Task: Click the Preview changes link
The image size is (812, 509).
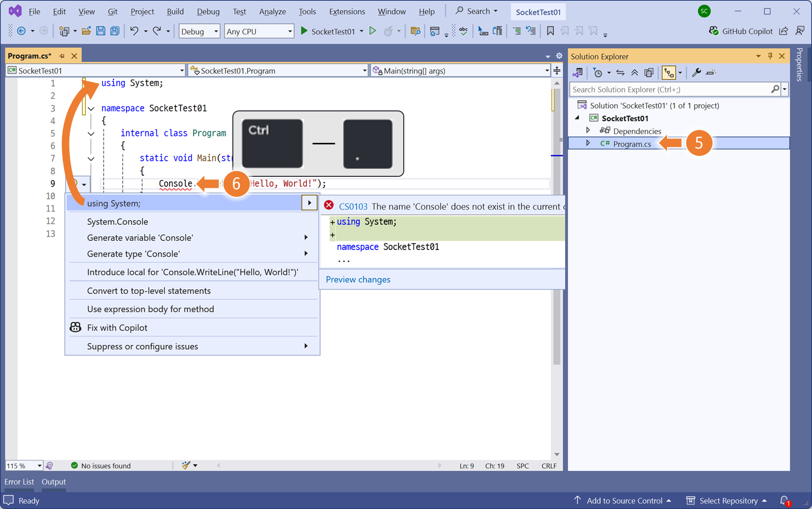Action: (358, 279)
